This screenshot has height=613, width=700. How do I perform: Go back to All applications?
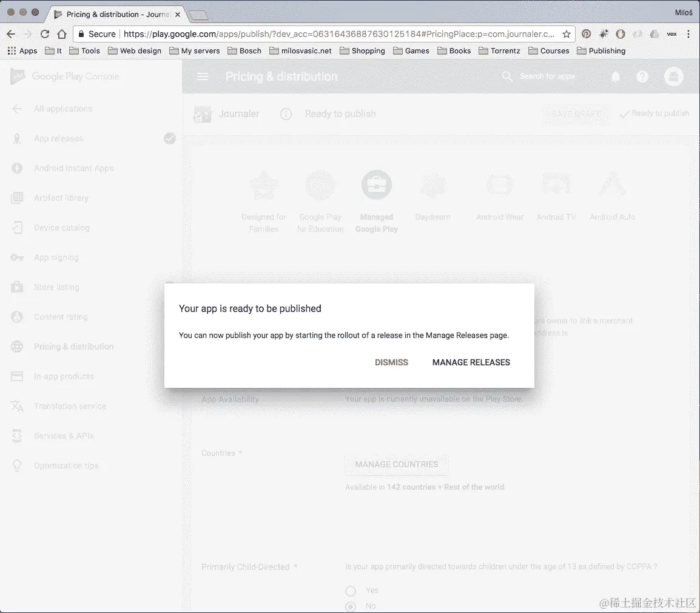pos(63,109)
